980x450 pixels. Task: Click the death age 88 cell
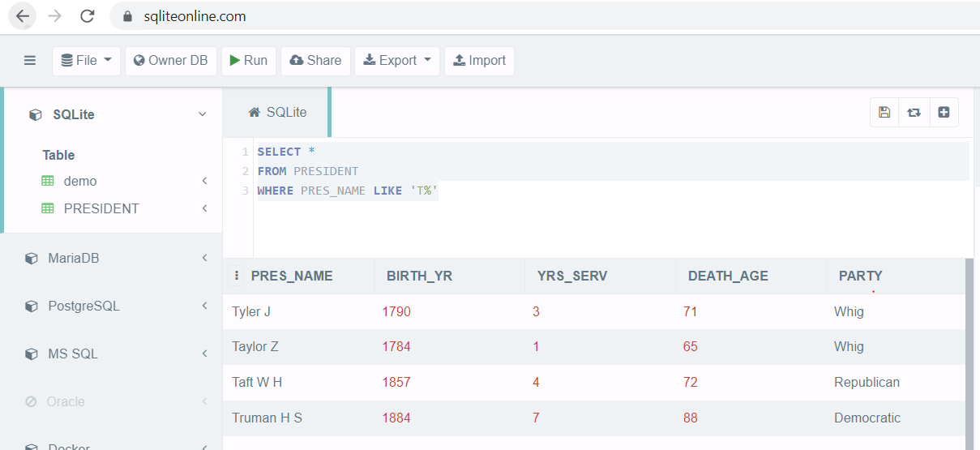691,418
